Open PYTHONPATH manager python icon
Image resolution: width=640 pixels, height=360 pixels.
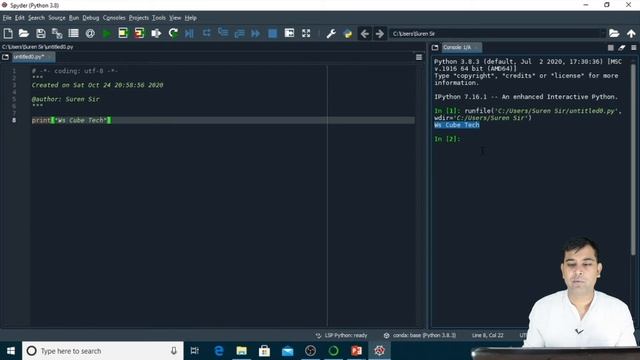[x=348, y=33]
